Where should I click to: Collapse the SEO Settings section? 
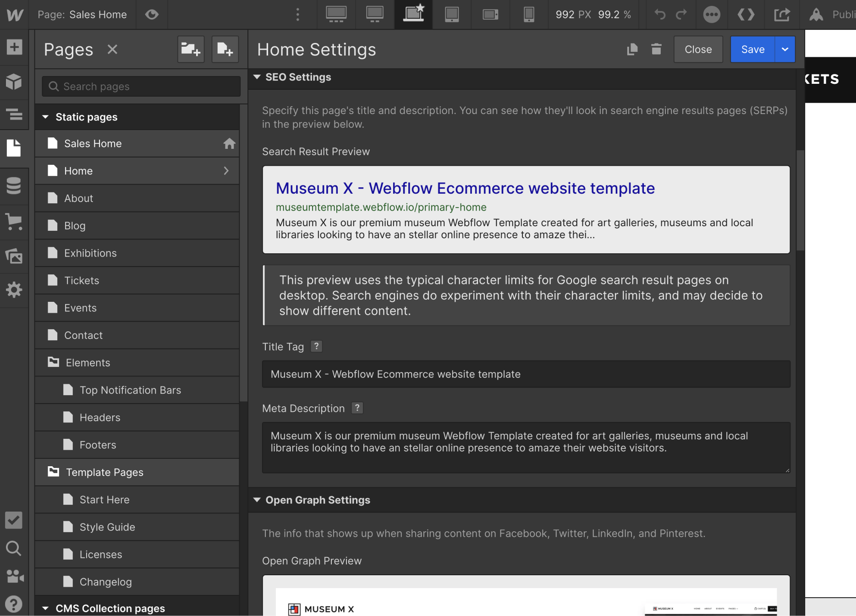coord(257,77)
